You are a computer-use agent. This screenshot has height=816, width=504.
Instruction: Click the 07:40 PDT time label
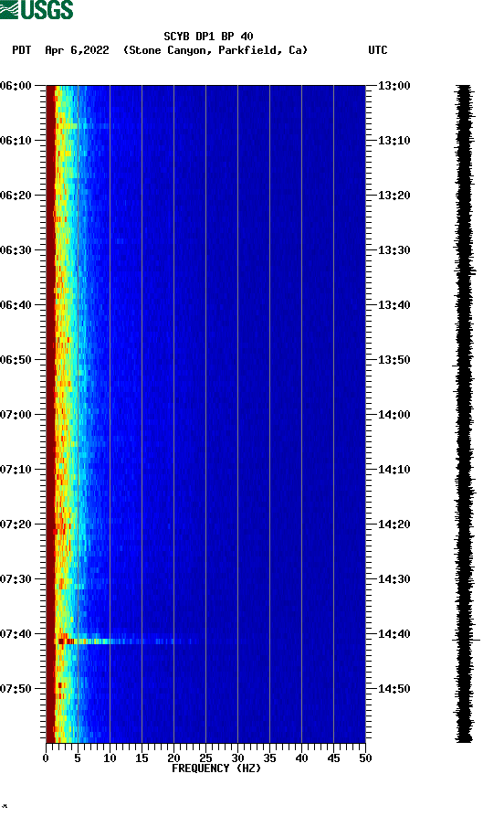coord(16,634)
